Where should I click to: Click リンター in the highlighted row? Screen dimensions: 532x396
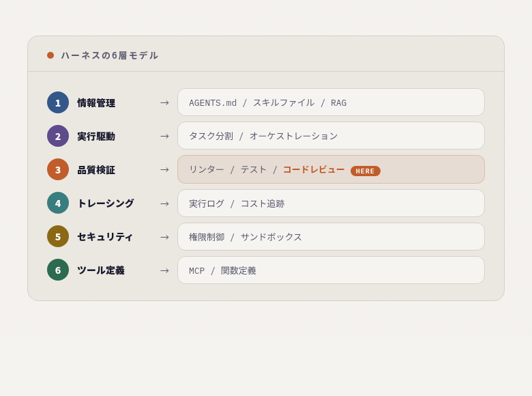coord(207,169)
